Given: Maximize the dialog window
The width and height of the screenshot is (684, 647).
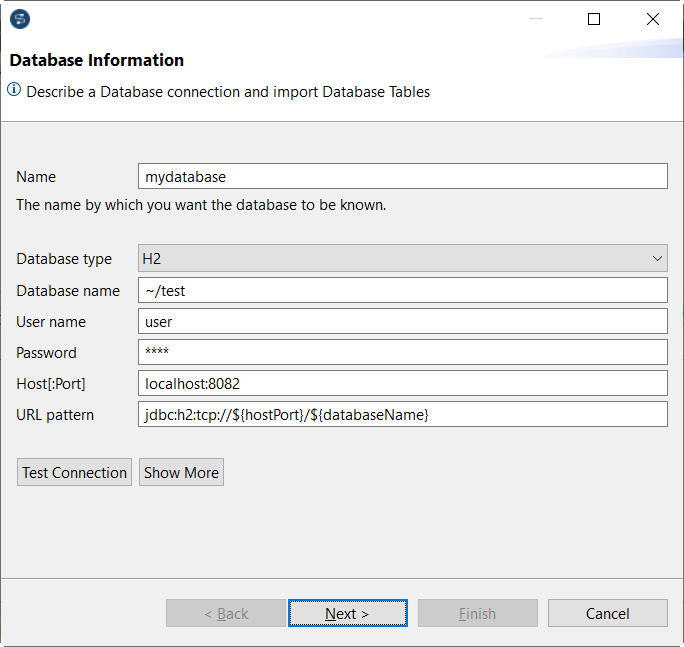Looking at the screenshot, I should pos(594,19).
